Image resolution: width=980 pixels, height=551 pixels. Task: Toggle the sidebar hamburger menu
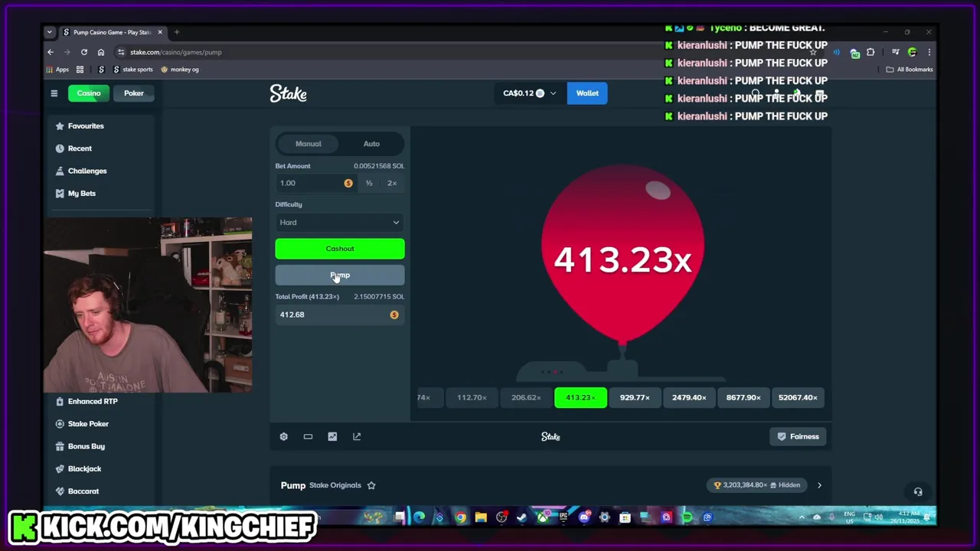tap(54, 93)
